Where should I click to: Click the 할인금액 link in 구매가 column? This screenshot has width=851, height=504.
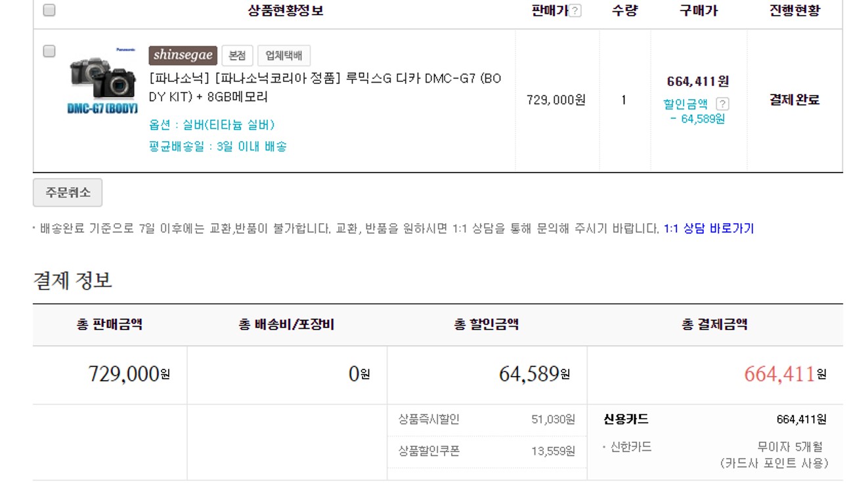pos(686,104)
